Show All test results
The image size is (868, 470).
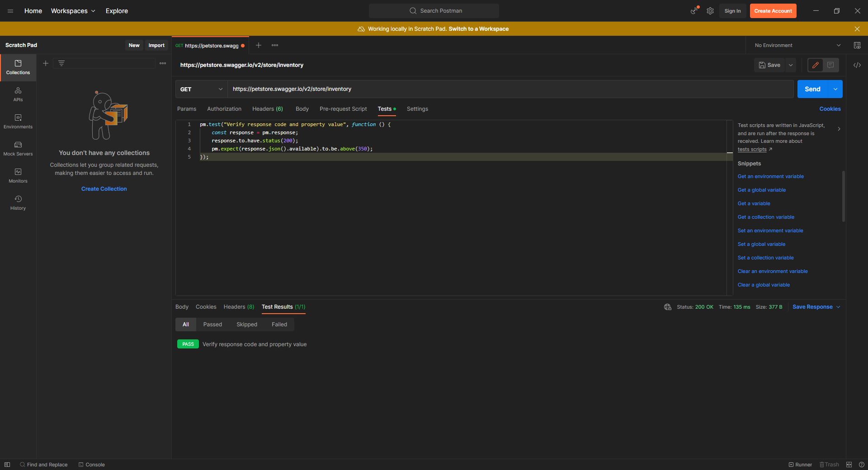tap(186, 324)
